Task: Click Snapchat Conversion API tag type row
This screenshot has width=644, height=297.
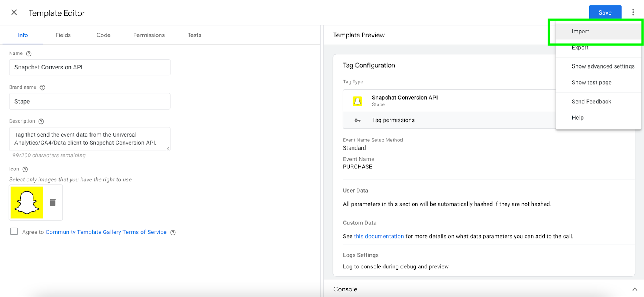Action: pos(449,101)
